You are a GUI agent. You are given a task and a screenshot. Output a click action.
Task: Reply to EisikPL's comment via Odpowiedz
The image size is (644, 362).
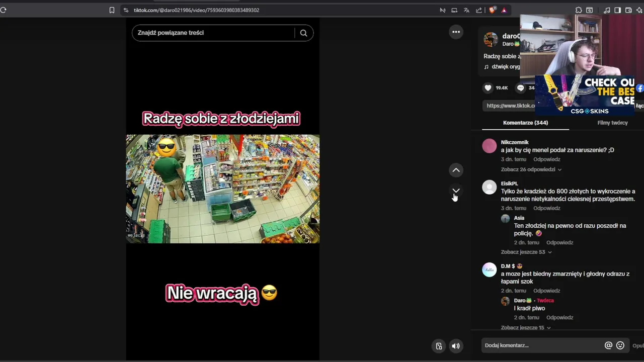point(546,208)
